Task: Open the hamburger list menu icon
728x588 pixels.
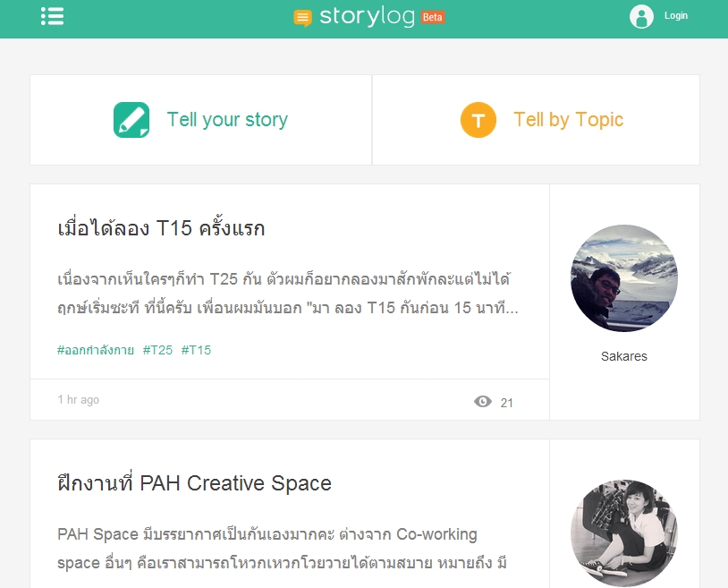Action: 52,16
